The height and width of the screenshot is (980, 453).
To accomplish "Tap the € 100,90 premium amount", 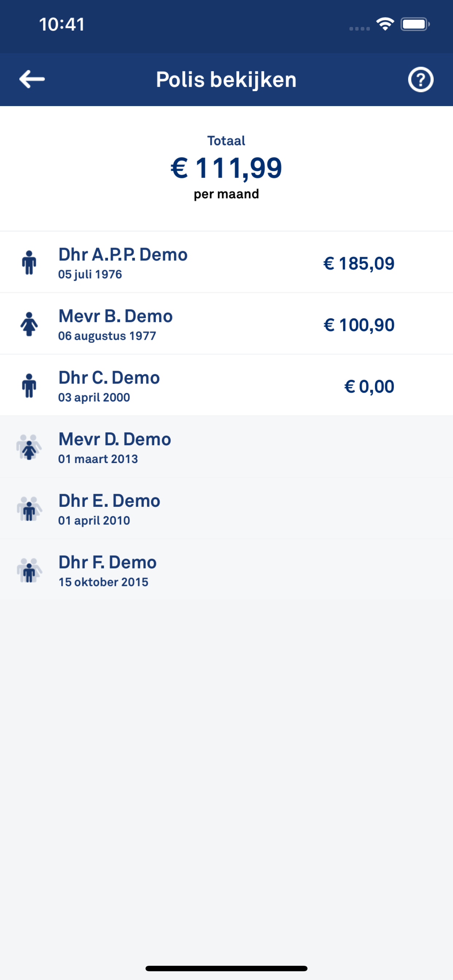I will [x=359, y=325].
